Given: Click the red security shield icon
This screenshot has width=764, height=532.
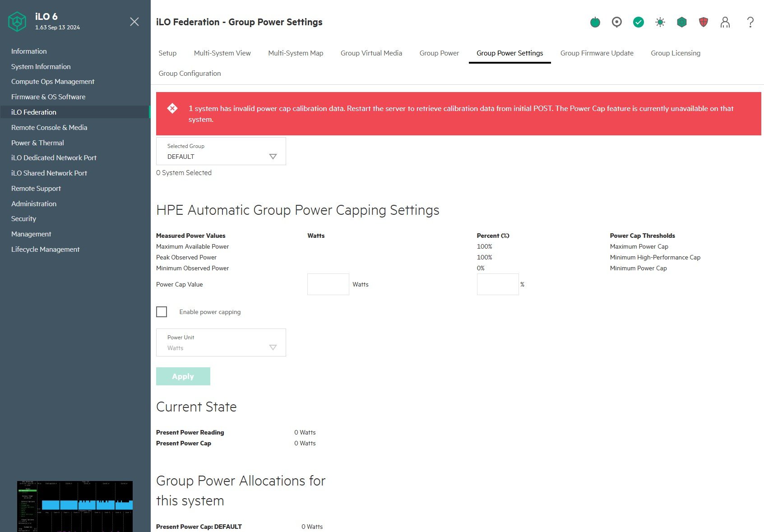Looking at the screenshot, I should 703,22.
